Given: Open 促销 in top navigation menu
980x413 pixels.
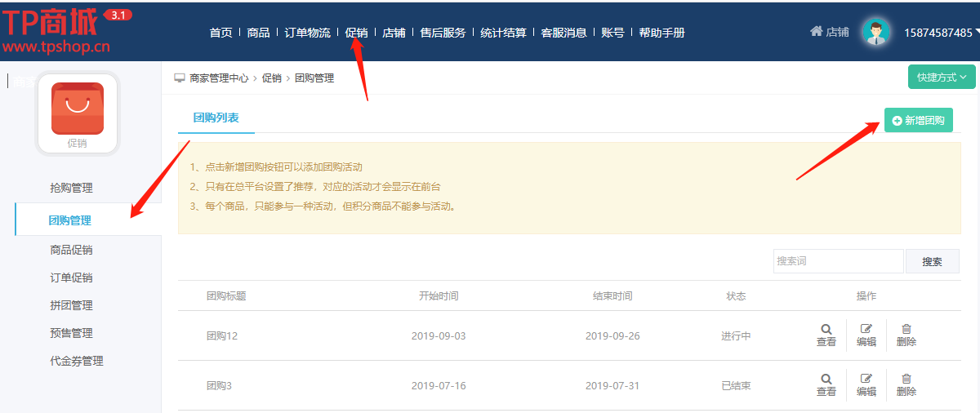Looking at the screenshot, I should point(356,33).
